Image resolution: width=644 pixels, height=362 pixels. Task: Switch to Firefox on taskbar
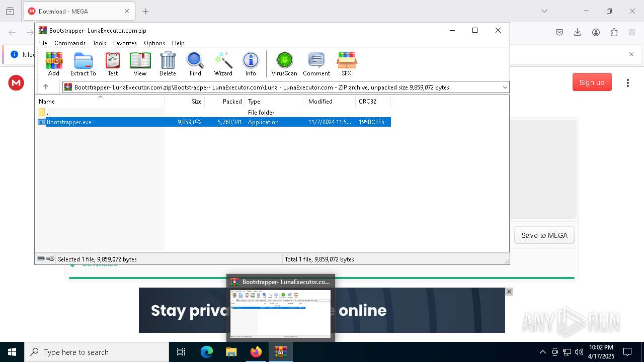[x=256, y=352]
